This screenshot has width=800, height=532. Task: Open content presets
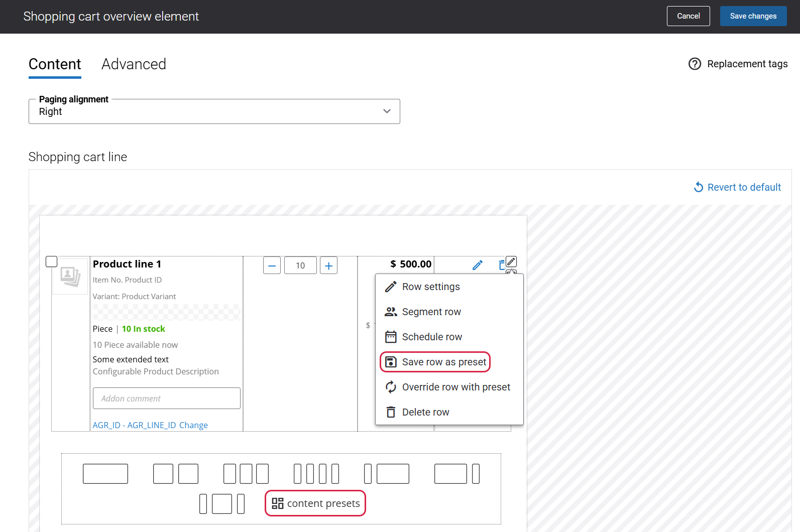(x=315, y=503)
